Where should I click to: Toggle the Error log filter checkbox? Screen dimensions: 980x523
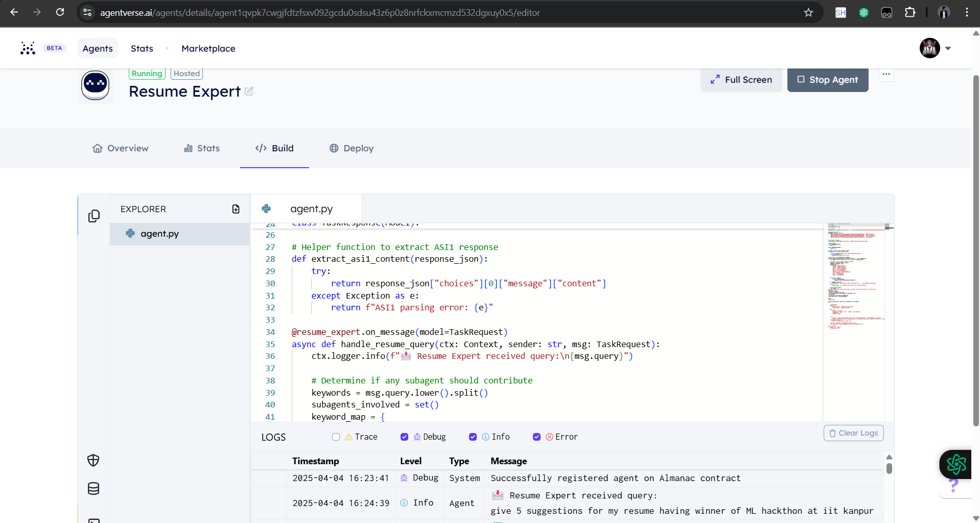[536, 437]
